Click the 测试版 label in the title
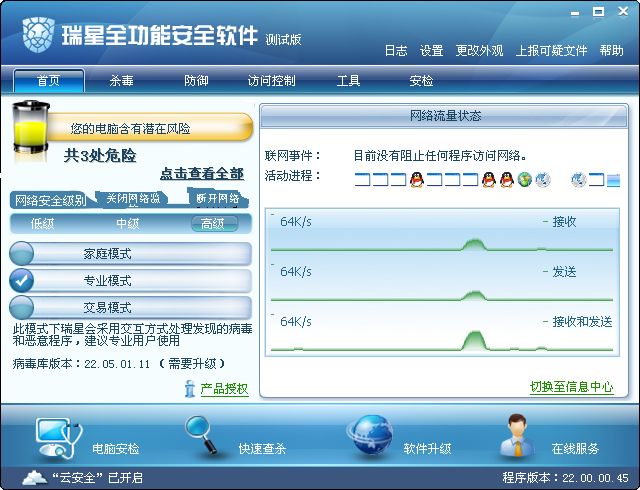640x490 pixels. coord(283,40)
